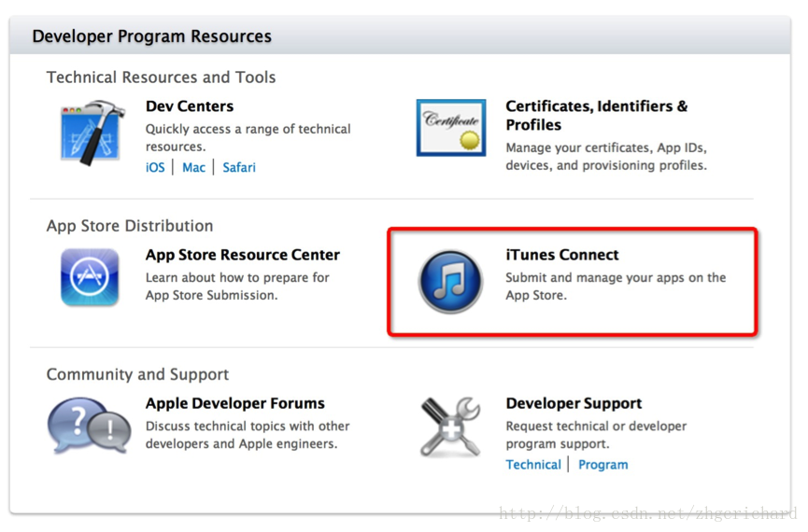The image size is (808, 532).
Task: Click the App Store Resource Center title
Action: point(243,255)
